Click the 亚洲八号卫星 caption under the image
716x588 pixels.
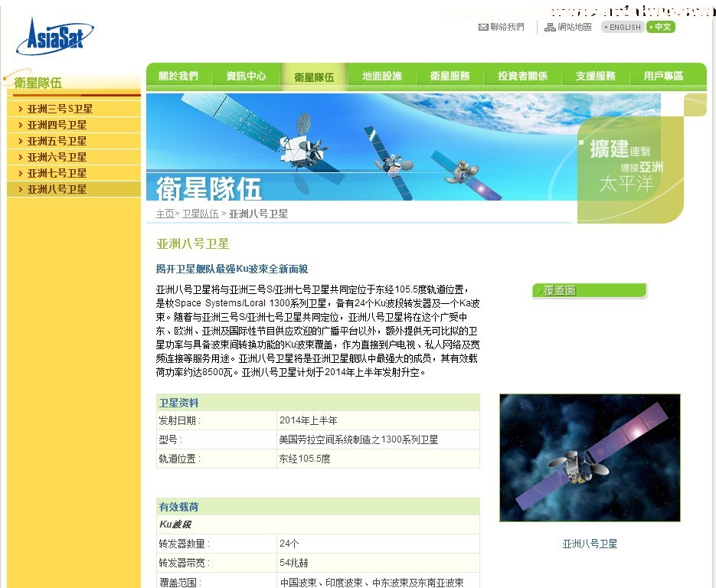point(590,544)
